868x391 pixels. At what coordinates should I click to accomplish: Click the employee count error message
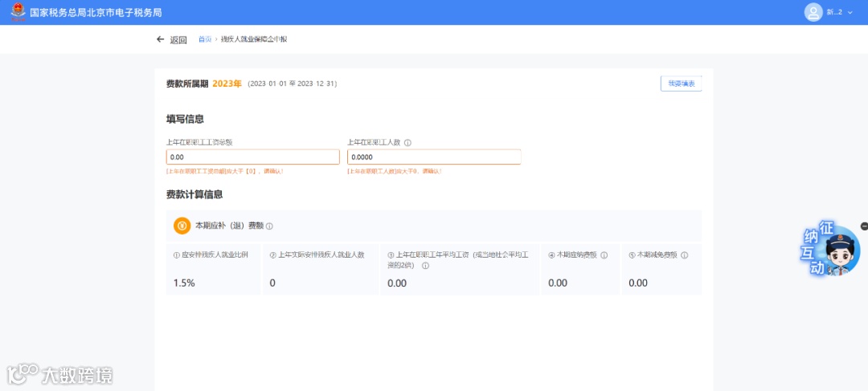tap(394, 172)
